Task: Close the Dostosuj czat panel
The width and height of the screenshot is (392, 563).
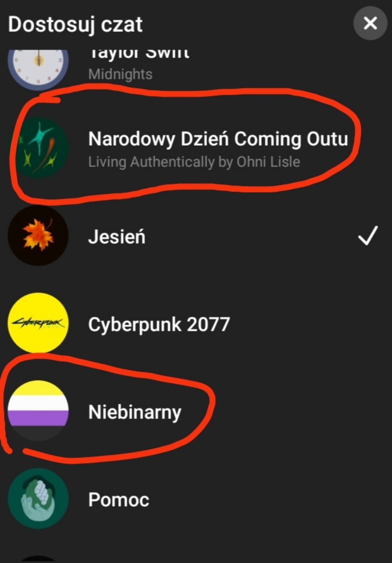Action: 370,24
